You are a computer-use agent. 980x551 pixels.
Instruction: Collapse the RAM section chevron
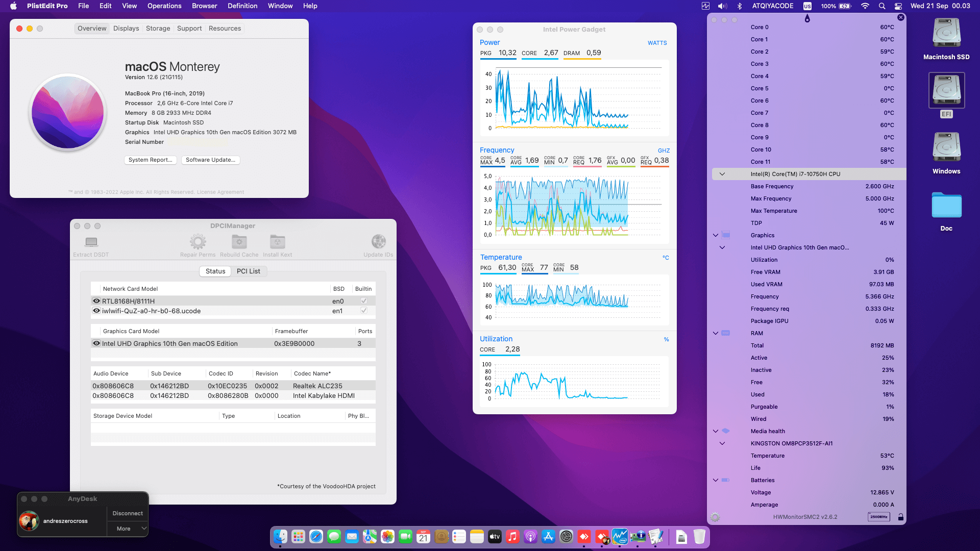(x=715, y=333)
